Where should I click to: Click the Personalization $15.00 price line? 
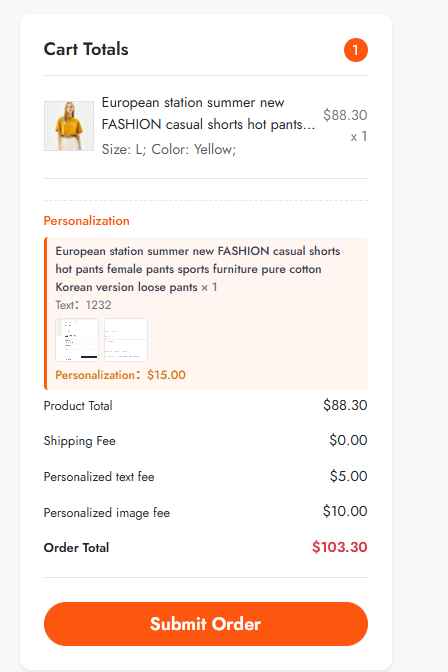click(120, 375)
